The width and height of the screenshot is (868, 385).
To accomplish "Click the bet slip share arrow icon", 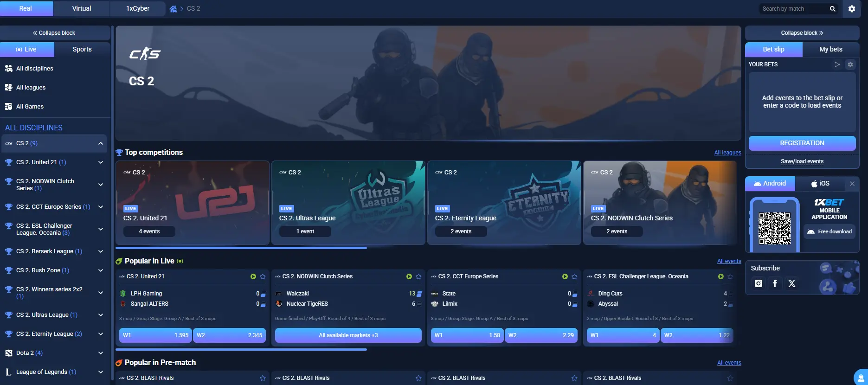I will pyautogui.click(x=837, y=64).
